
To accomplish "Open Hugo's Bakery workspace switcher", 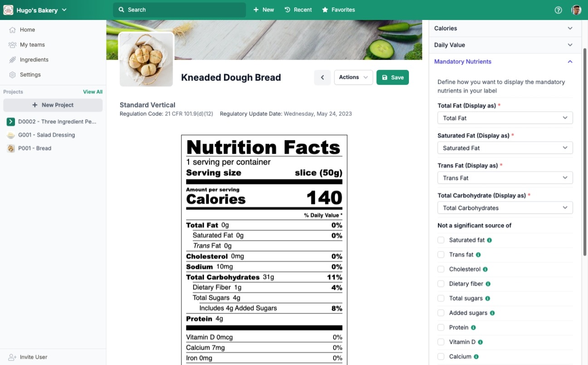I will 37,10.
